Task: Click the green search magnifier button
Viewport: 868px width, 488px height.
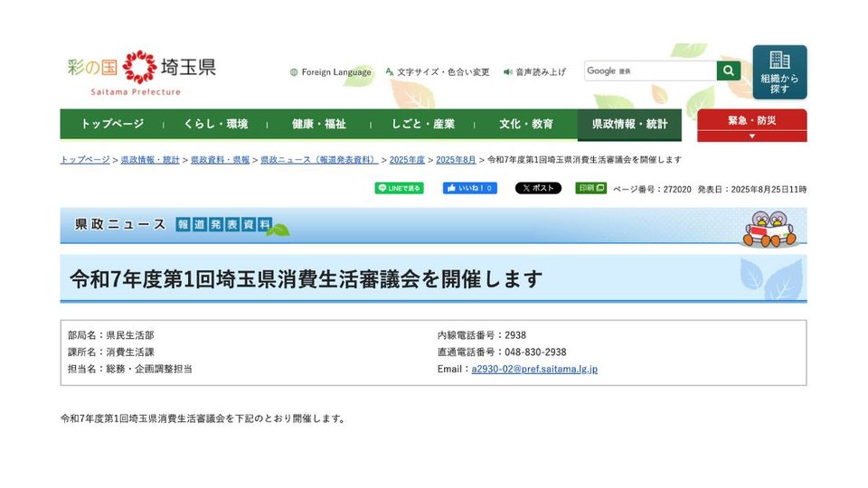Action: pyautogui.click(x=729, y=71)
